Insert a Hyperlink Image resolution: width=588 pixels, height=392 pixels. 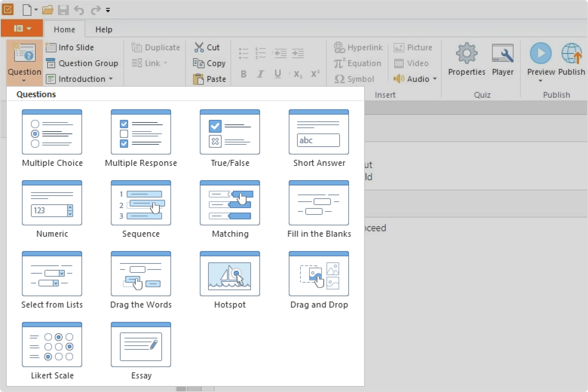(x=358, y=47)
